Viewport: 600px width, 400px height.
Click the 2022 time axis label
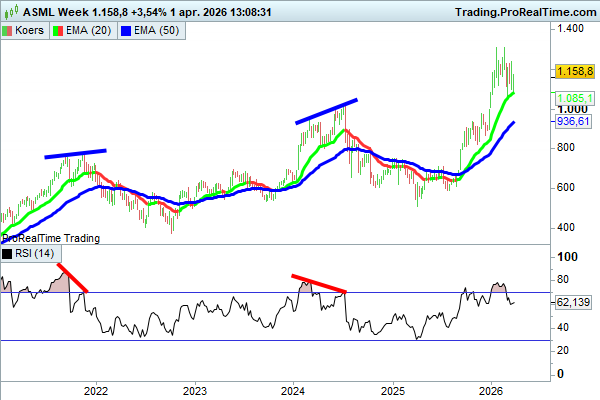click(x=96, y=391)
